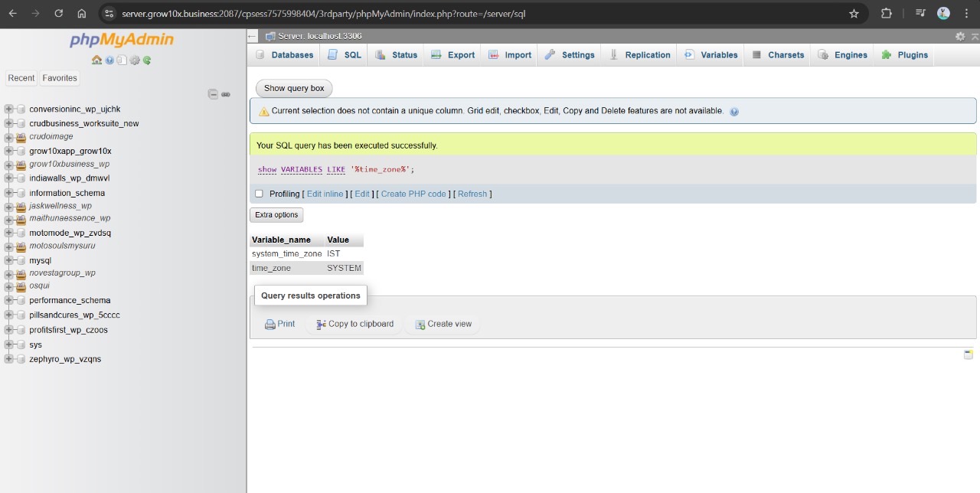The image size is (980, 493).
Task: Click Extra options button
Action: click(276, 215)
